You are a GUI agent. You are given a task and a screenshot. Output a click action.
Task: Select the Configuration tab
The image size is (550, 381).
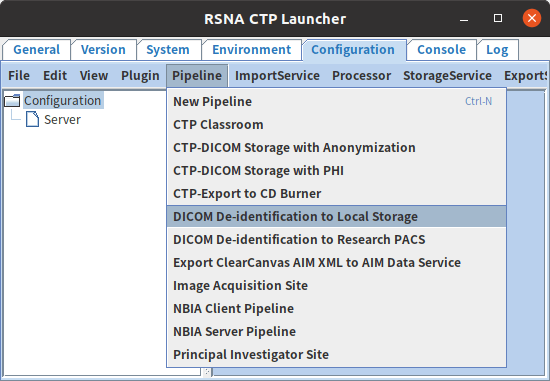coord(353,50)
